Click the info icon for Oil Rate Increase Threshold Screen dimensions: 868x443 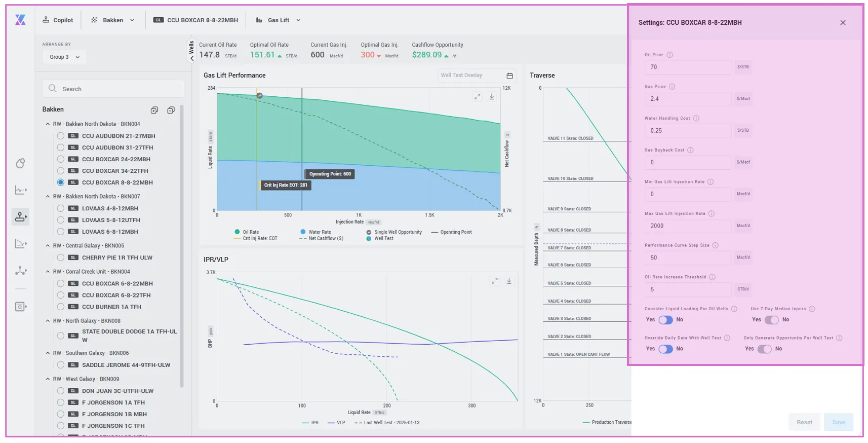pos(712,277)
